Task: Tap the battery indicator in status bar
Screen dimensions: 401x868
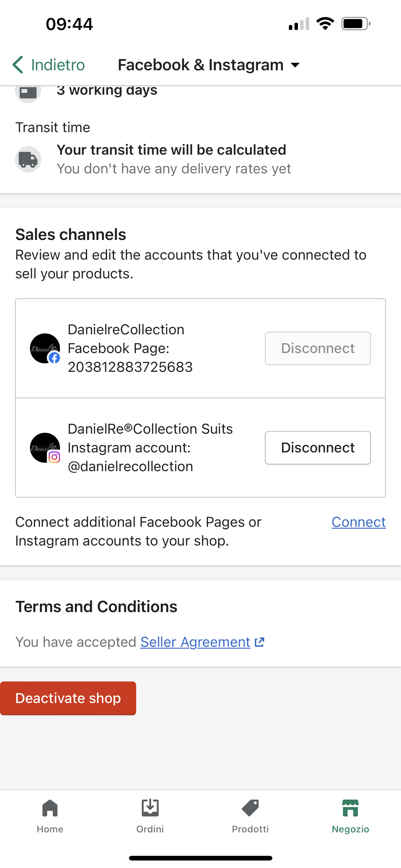Action: coord(355,23)
